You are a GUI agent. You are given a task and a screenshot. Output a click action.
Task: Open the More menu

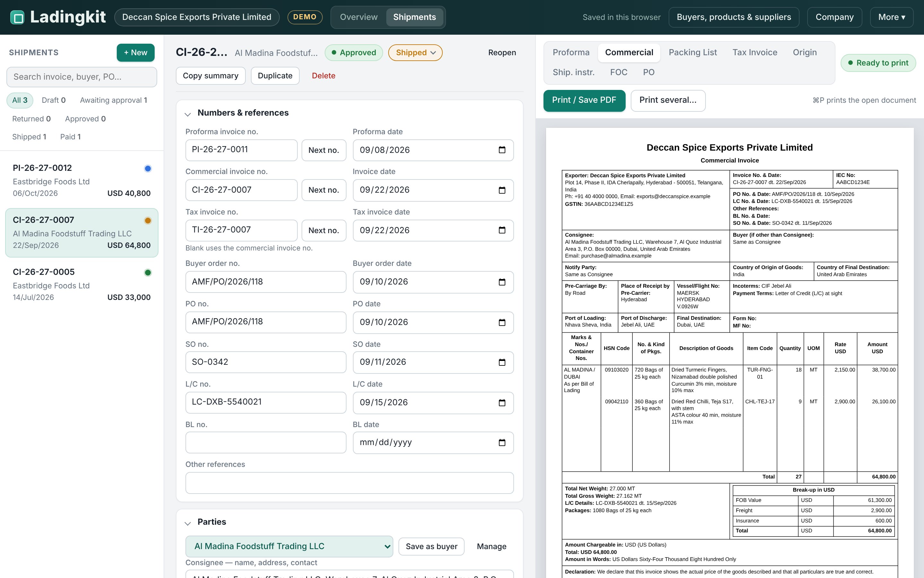coord(892,17)
